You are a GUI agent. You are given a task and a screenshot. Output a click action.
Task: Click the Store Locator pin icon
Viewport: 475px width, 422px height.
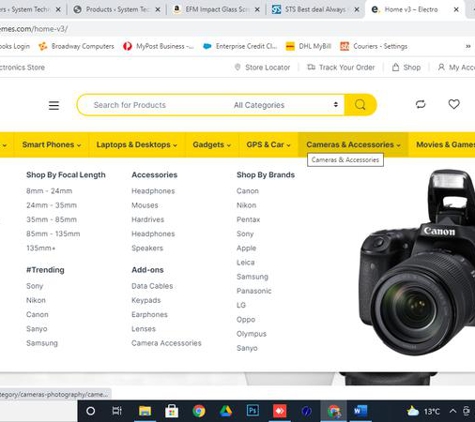point(238,67)
